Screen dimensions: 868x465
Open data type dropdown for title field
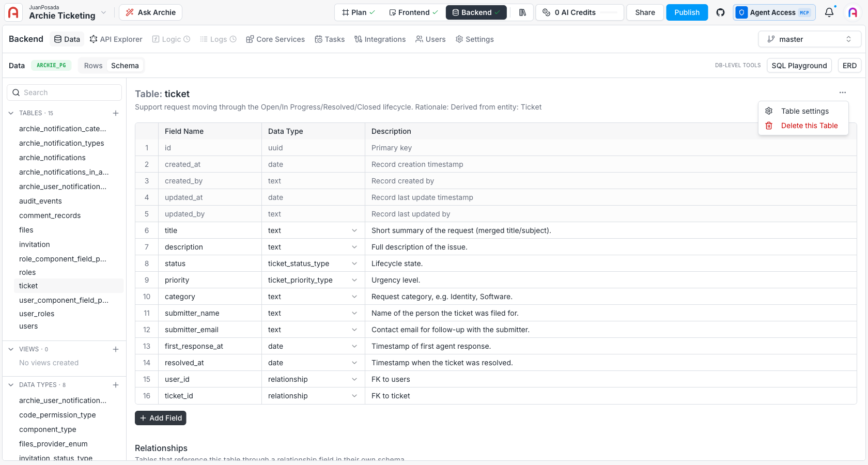354,230
